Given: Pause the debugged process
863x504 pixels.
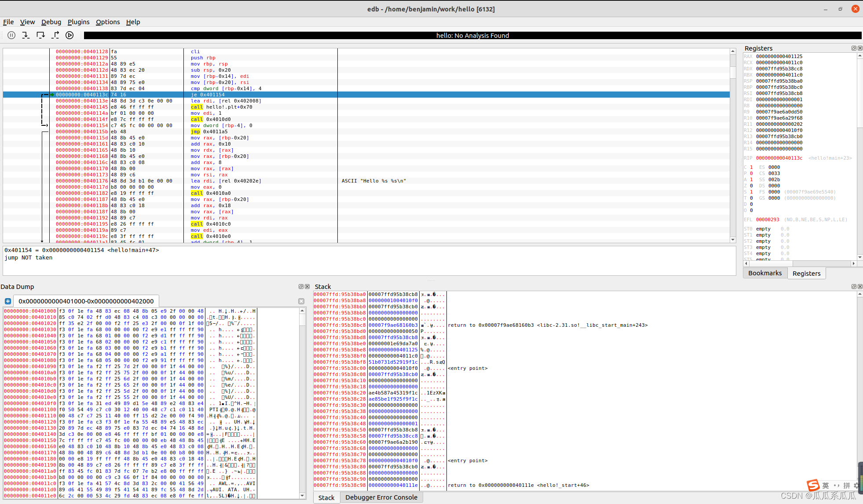Looking at the screenshot, I should click(x=11, y=35).
